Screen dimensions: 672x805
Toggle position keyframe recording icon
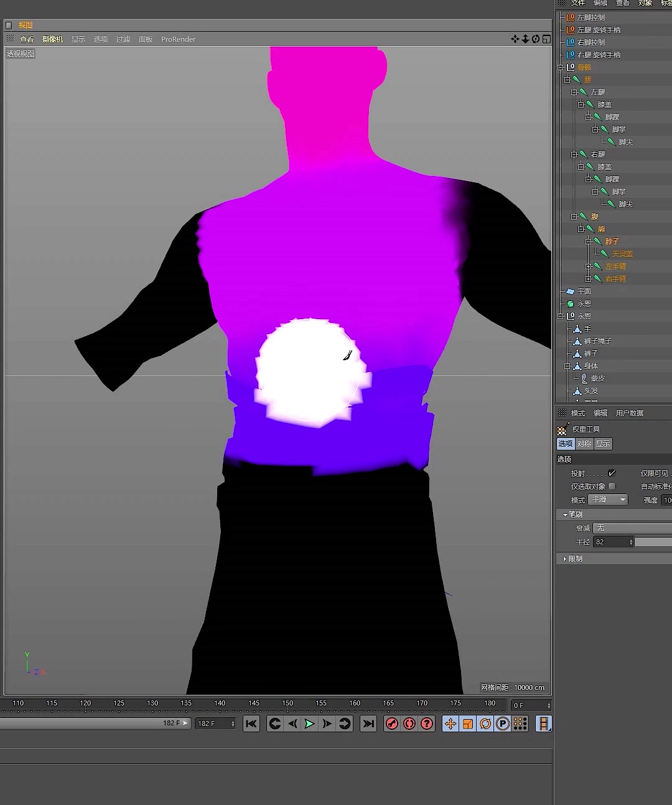coord(450,724)
